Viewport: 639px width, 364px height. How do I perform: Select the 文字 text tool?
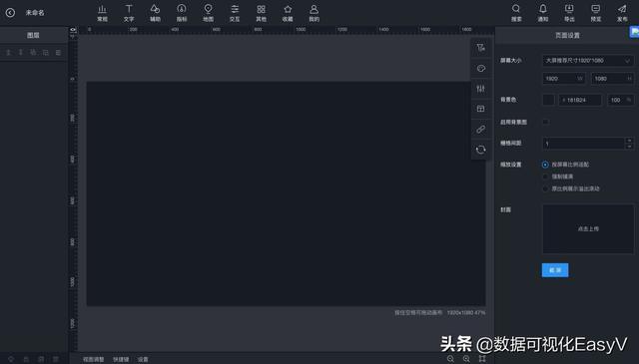[x=129, y=13]
